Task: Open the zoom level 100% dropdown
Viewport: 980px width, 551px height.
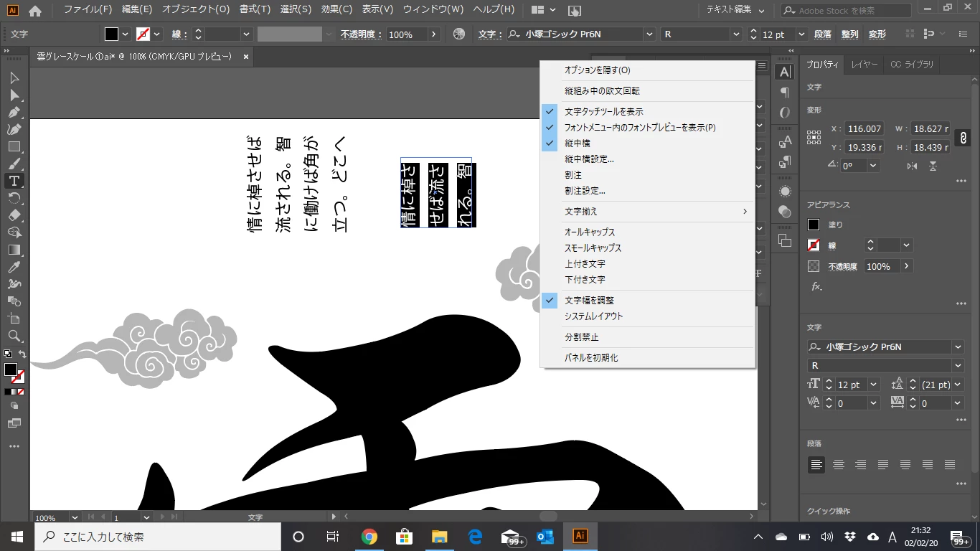Action: click(75, 517)
